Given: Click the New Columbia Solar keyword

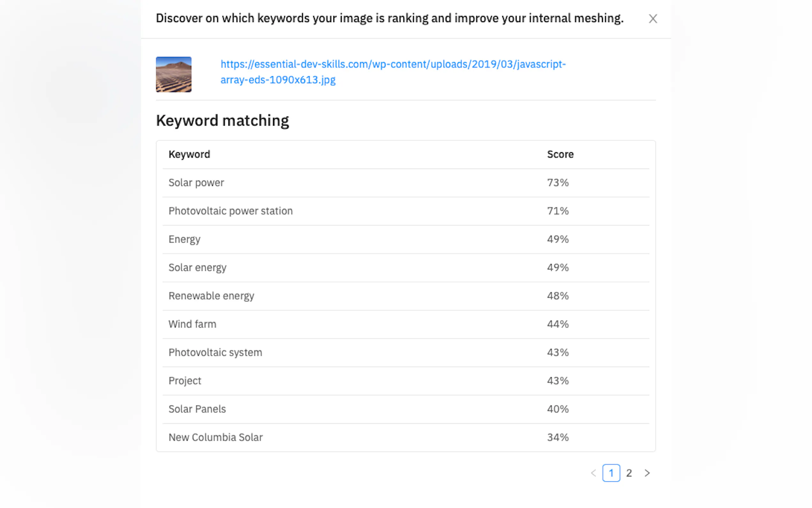Looking at the screenshot, I should pos(215,437).
